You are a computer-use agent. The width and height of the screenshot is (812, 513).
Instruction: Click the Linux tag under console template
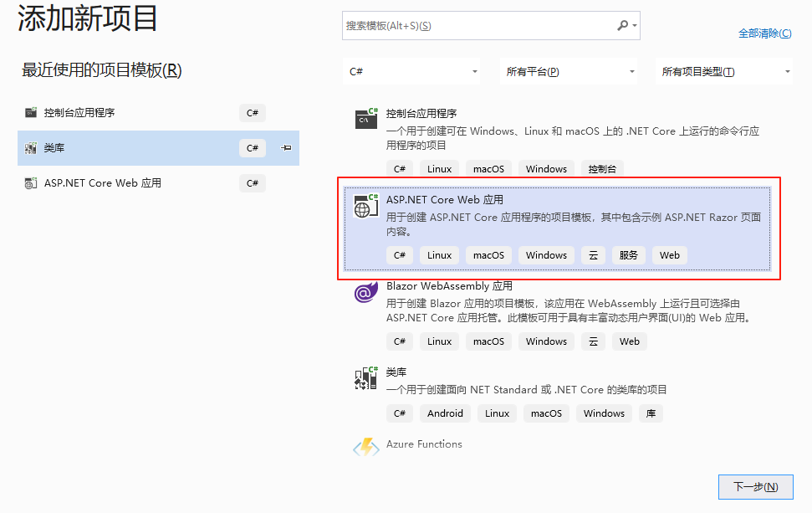[x=439, y=169]
